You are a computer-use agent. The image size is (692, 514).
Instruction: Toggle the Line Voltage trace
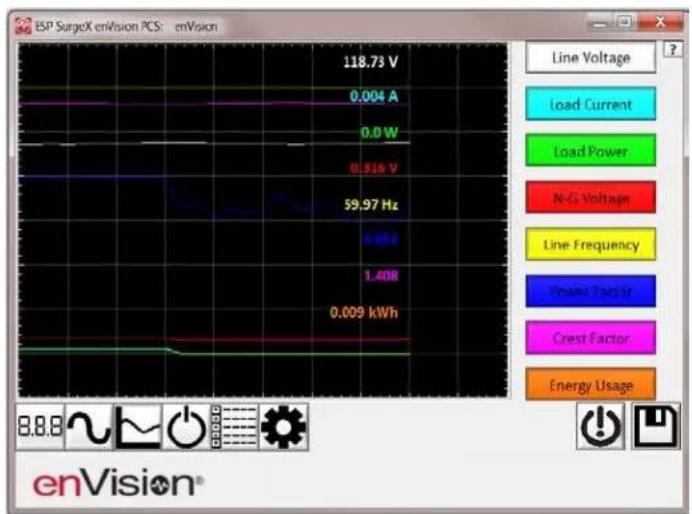[590, 57]
